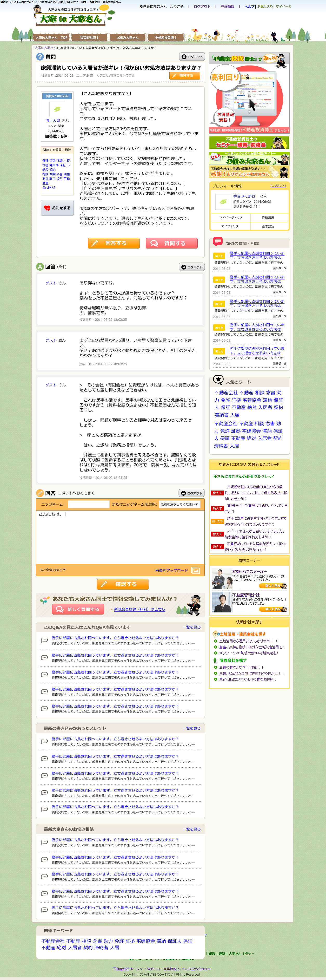
Task: Click the 博士大家 user avatar image
Action: (57, 109)
